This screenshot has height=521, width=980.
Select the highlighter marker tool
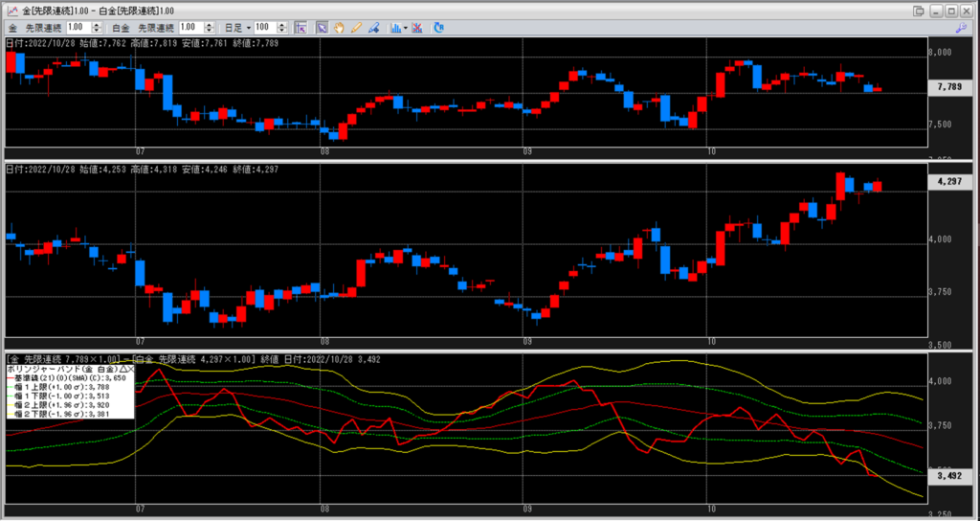tap(371, 28)
